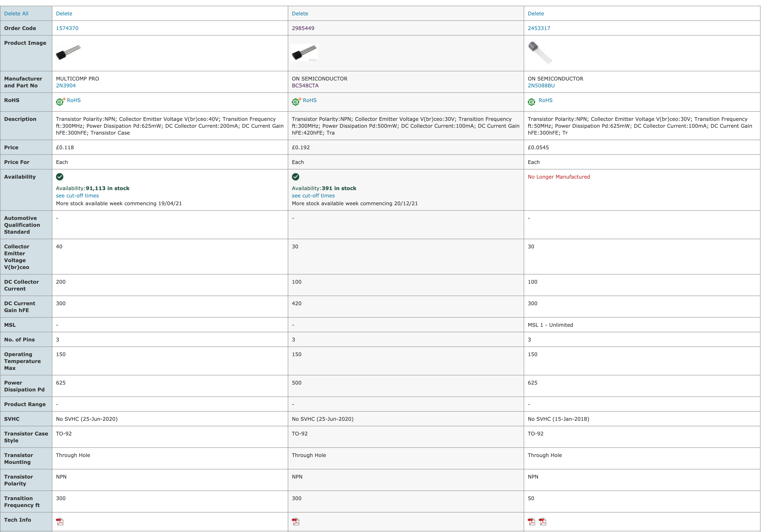The height and width of the screenshot is (532, 772).
Task: Open order code 1574370
Action: pyautogui.click(x=67, y=28)
